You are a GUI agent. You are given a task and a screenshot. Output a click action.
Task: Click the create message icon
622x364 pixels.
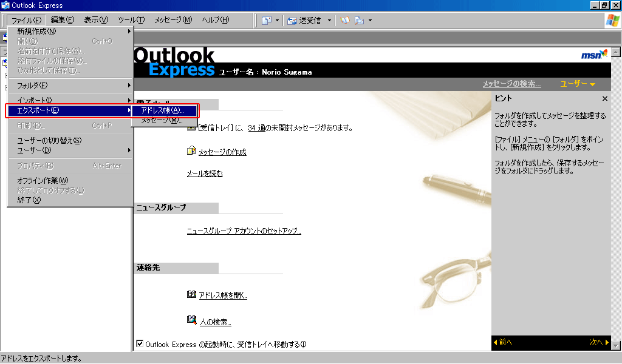coord(191,151)
